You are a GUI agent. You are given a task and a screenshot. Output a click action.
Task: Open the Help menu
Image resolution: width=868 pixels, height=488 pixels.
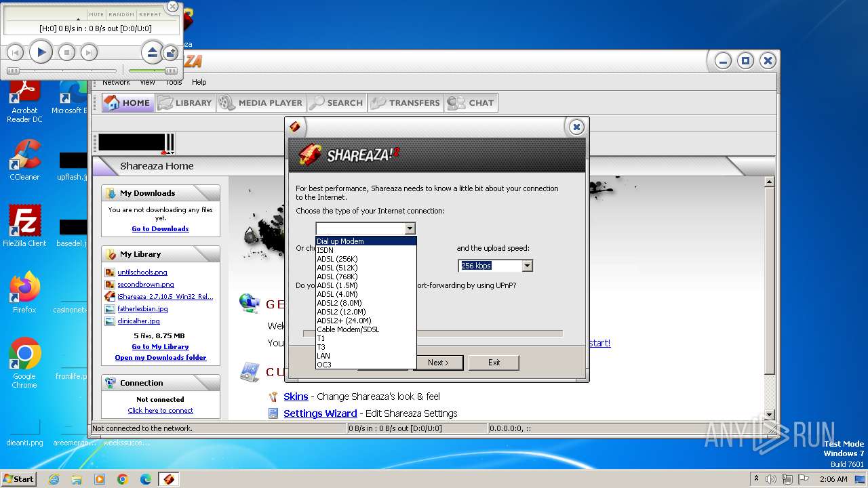point(199,82)
